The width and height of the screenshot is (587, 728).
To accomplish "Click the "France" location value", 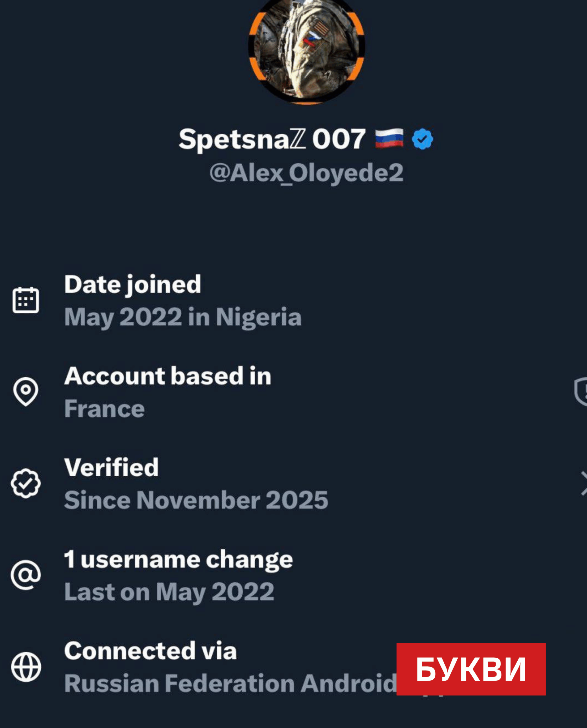I will (105, 409).
